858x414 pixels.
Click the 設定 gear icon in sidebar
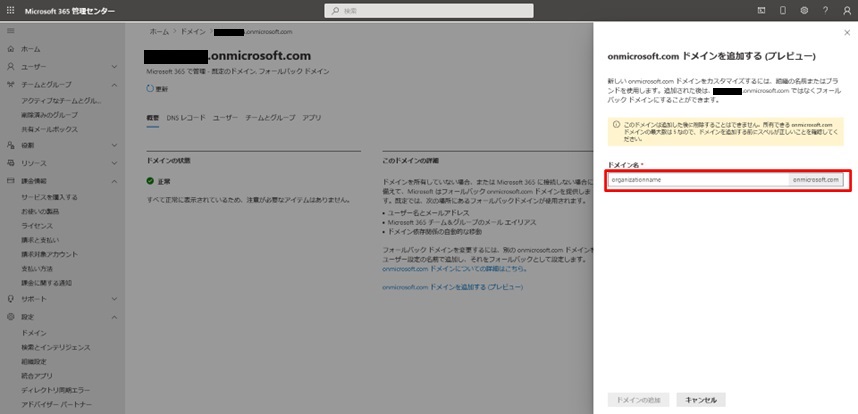coord(10,317)
